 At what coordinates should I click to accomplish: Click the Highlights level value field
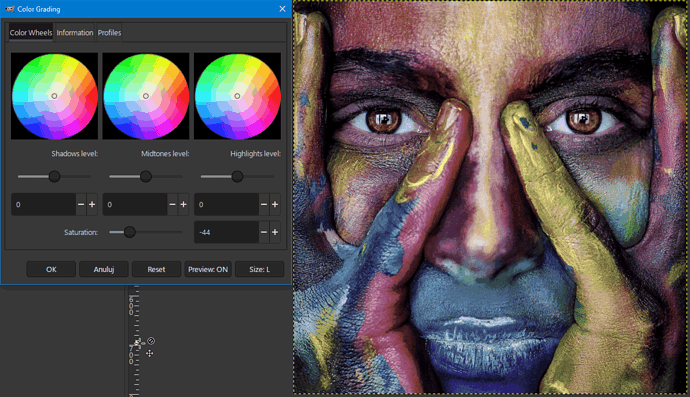point(226,204)
